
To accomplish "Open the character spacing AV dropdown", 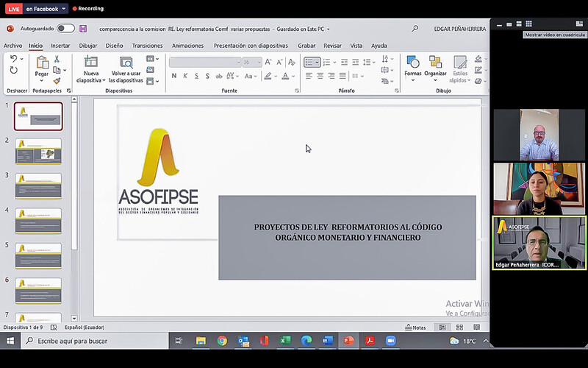I will pos(232,76).
